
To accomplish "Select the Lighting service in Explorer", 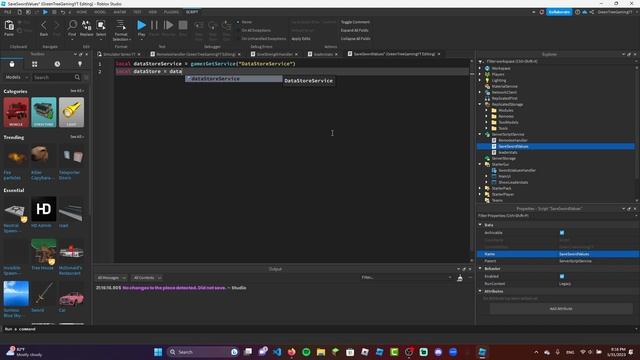I will click(498, 80).
